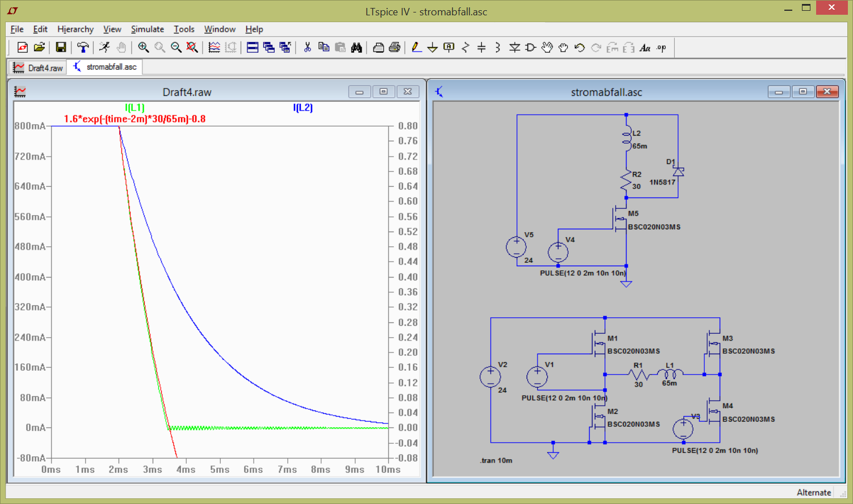853x504 pixels.
Task: Click the LTspice application title-bar icon
Action: 12,11
